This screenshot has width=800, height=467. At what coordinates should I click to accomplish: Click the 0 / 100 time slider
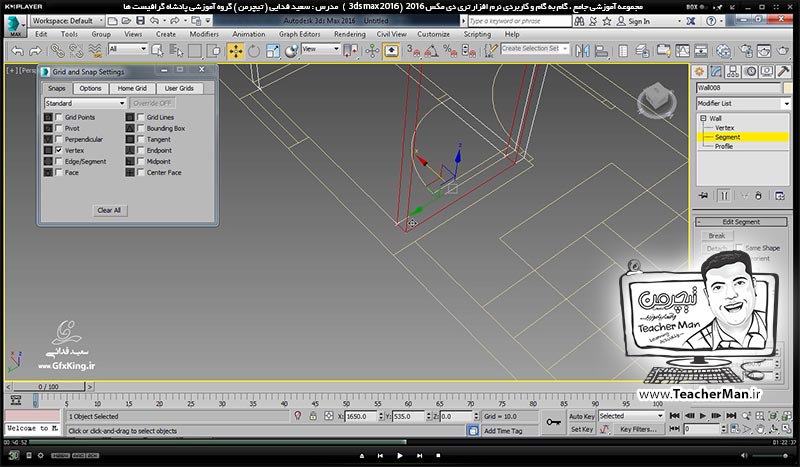48,387
